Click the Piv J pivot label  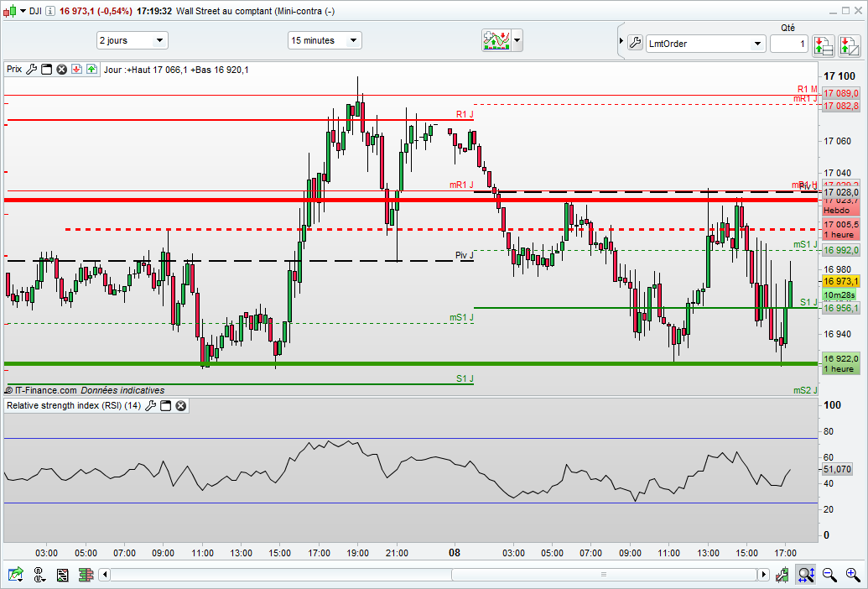464,255
